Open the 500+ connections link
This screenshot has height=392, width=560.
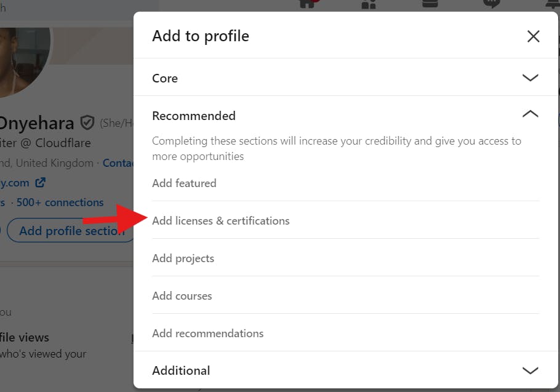60,202
